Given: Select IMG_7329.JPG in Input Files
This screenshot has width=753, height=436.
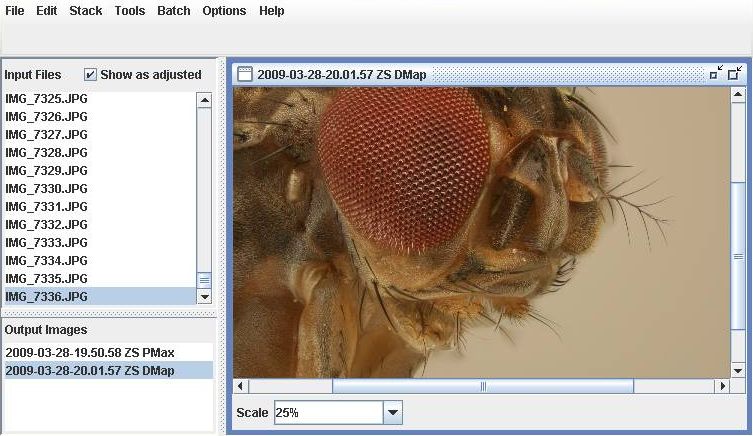Looking at the screenshot, I should [x=100, y=171].
